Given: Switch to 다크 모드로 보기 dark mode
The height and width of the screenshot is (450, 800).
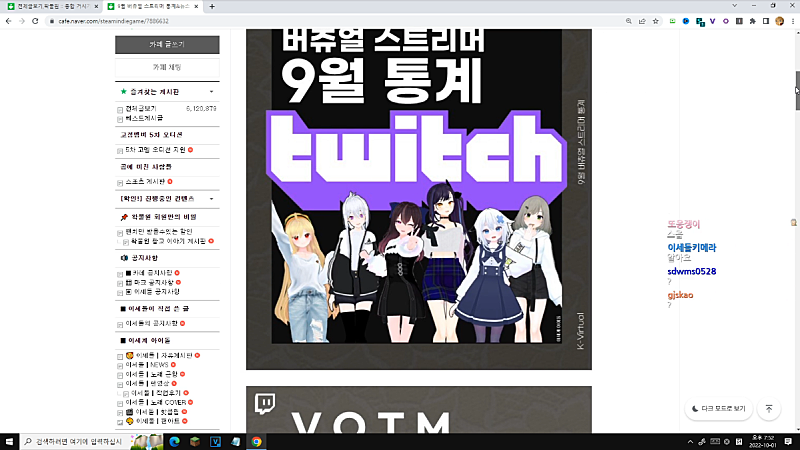Looking at the screenshot, I should coord(718,409).
